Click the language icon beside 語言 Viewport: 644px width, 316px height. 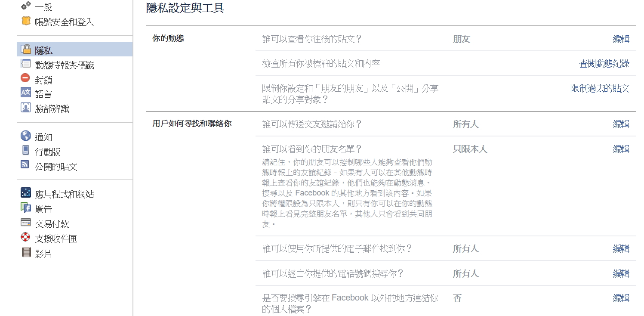point(26,93)
